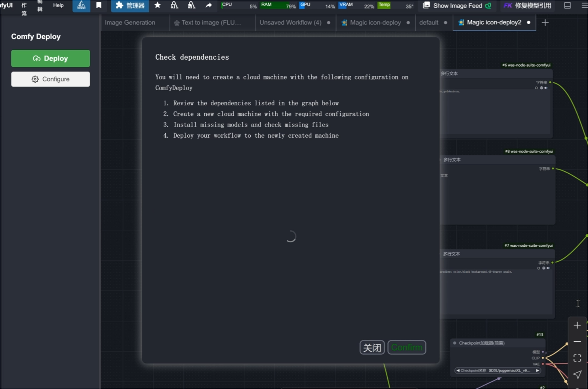The image size is (588, 389).
Task: Click the GPU usage indicator
Action: coord(317,5)
